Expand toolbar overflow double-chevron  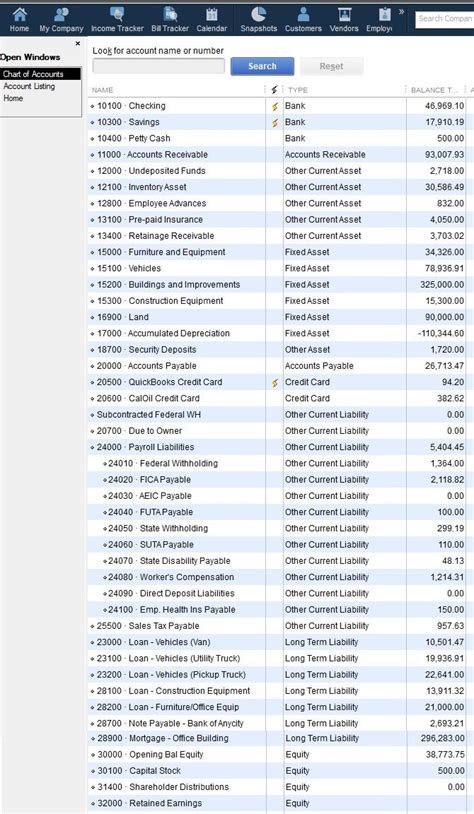pyautogui.click(x=401, y=11)
